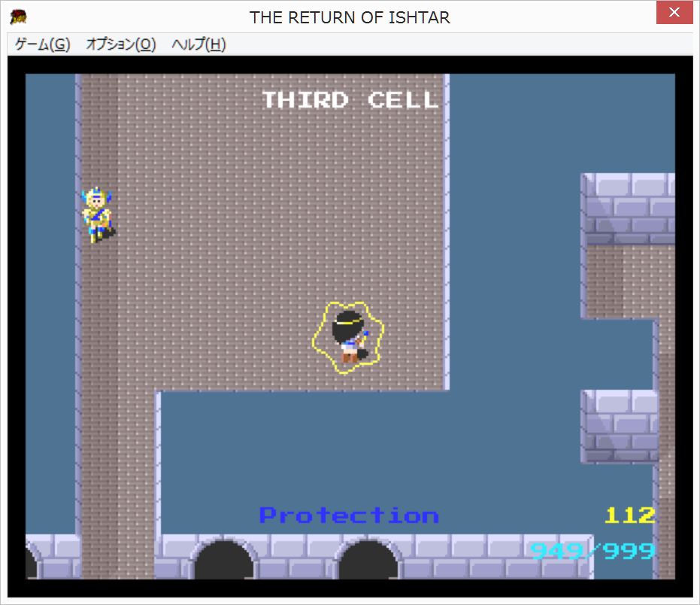This screenshot has height=605, width=700.
Task: Click the rightmost dark archway at bottom
Action: click(367, 561)
